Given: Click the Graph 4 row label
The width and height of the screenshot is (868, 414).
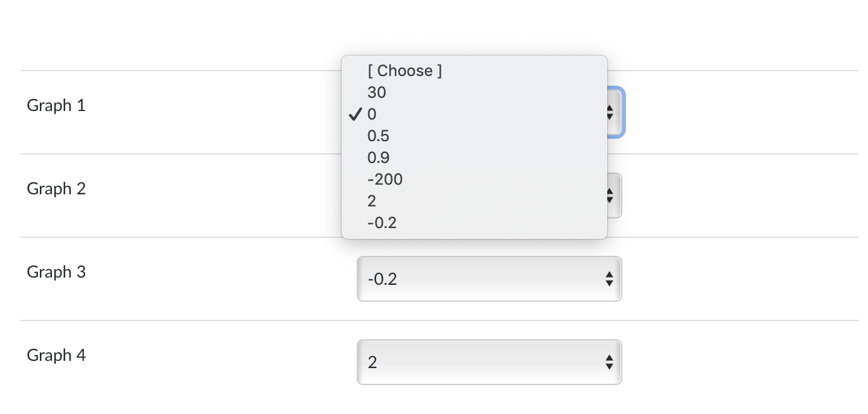Looking at the screenshot, I should click(56, 356).
